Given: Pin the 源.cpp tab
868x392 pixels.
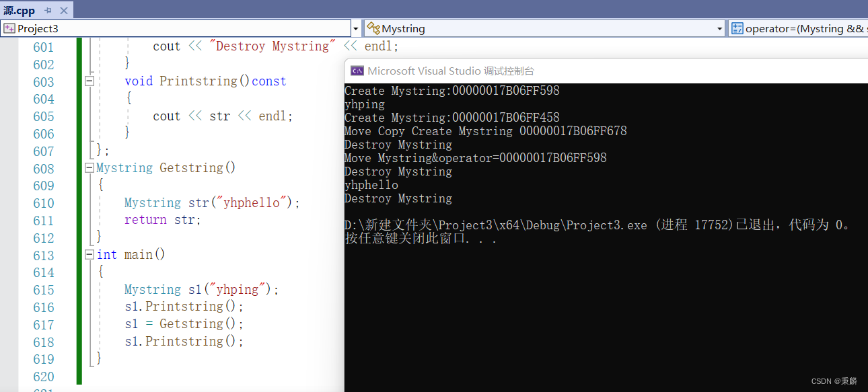Looking at the screenshot, I should click(48, 11).
